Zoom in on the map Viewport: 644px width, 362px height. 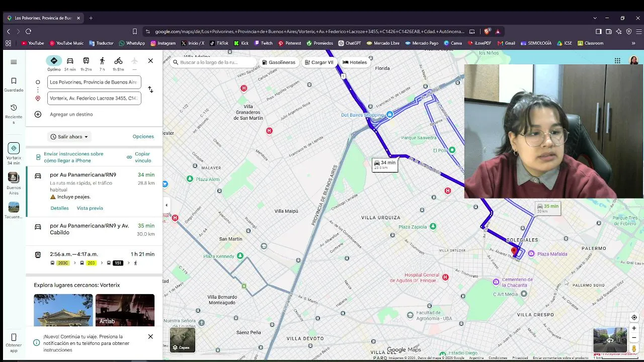pyautogui.click(x=634, y=328)
